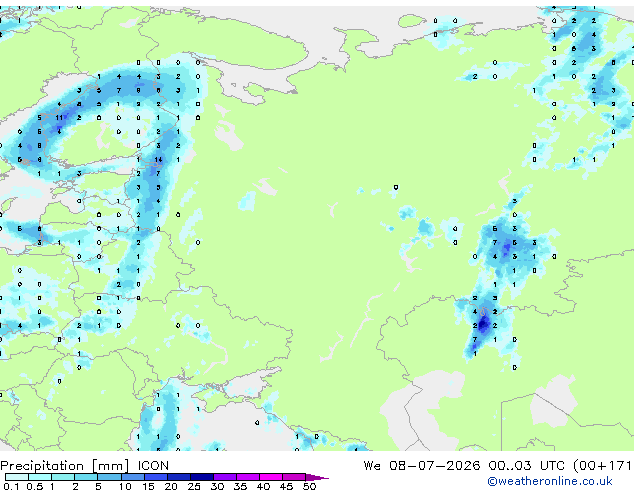The height and width of the screenshot is (490, 634).
Task: Click the legend label "15"
Action: pos(148,486)
